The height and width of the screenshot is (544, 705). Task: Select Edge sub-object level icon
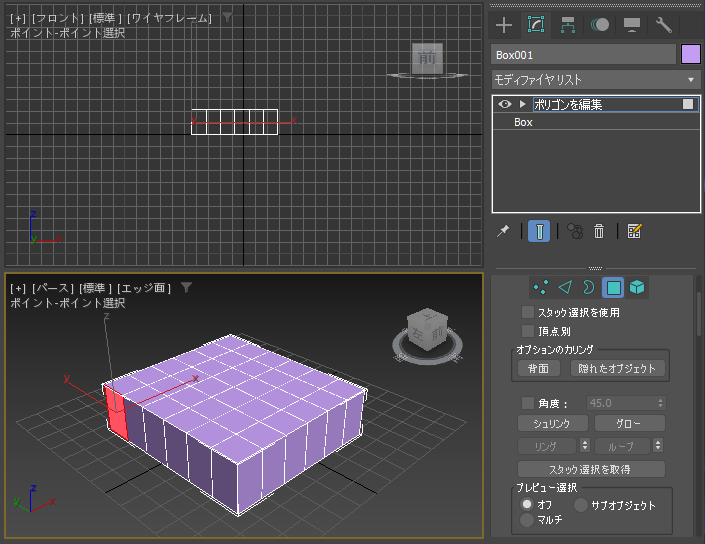tap(565, 287)
